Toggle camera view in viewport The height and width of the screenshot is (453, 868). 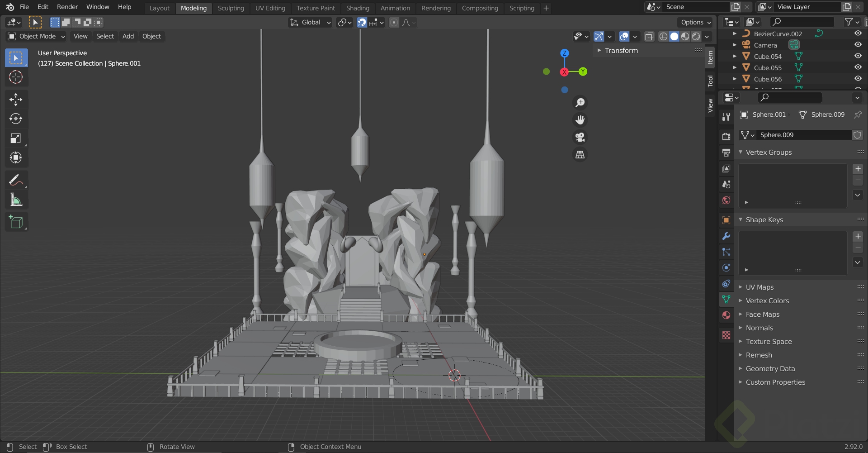click(x=580, y=137)
